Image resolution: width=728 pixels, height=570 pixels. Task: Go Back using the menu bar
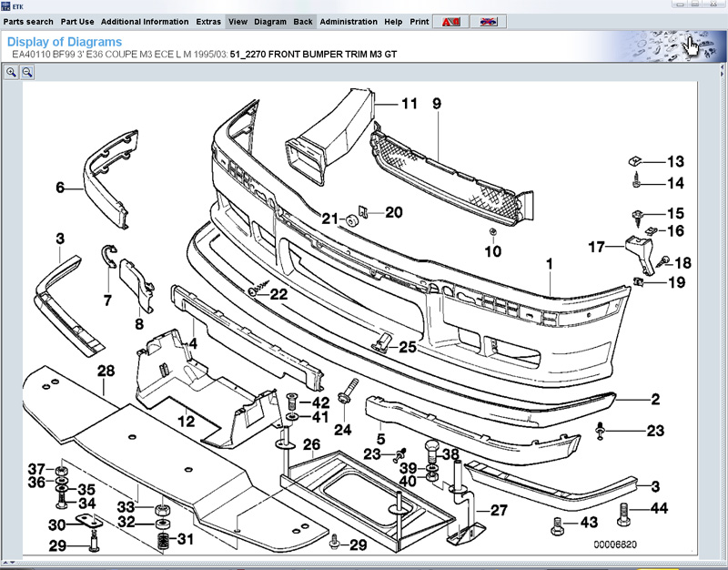click(x=303, y=21)
